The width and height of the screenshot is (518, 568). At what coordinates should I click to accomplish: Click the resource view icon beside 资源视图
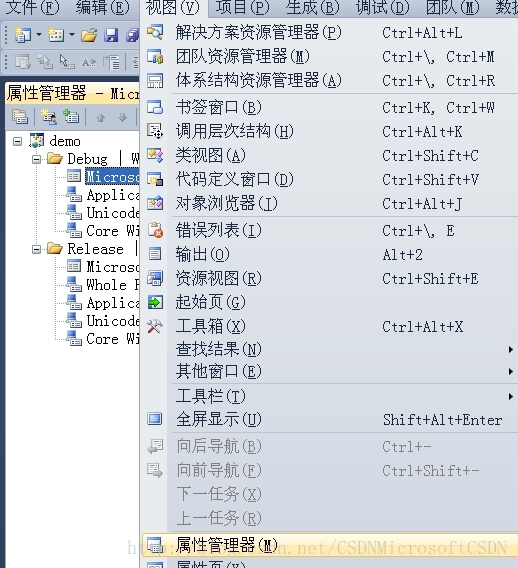pyautogui.click(x=155, y=278)
